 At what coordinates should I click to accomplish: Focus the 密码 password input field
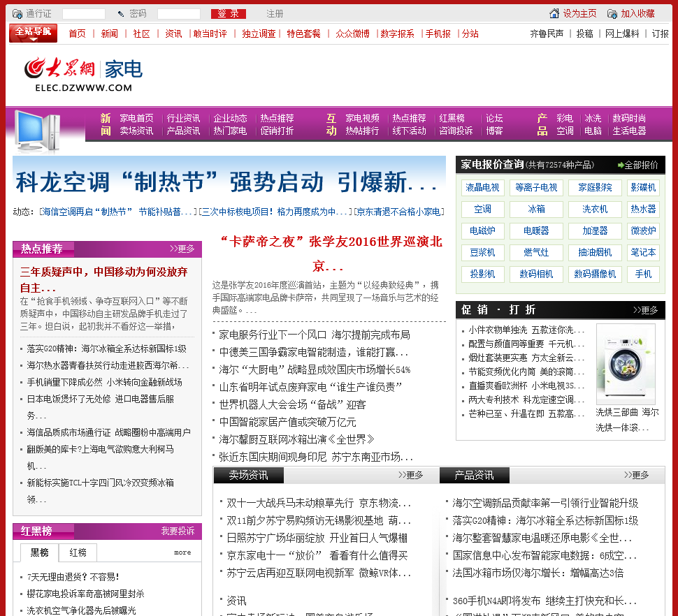(178, 14)
